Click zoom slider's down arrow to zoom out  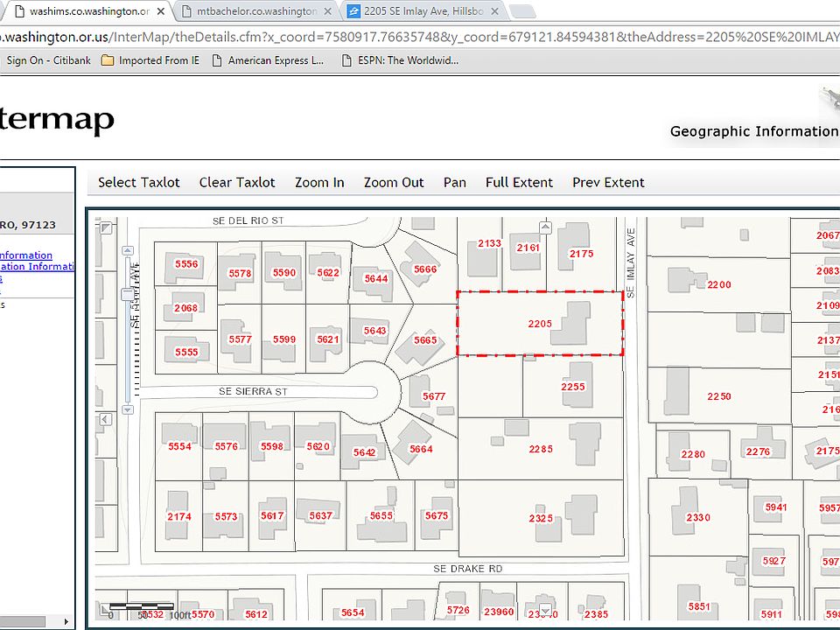point(128,409)
